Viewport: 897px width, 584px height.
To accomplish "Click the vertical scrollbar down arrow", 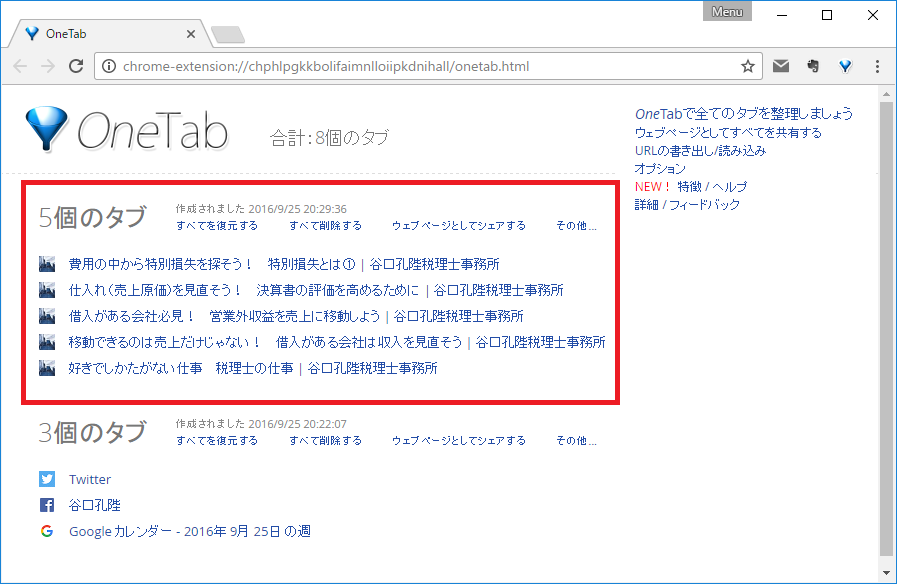I will tap(886, 573).
